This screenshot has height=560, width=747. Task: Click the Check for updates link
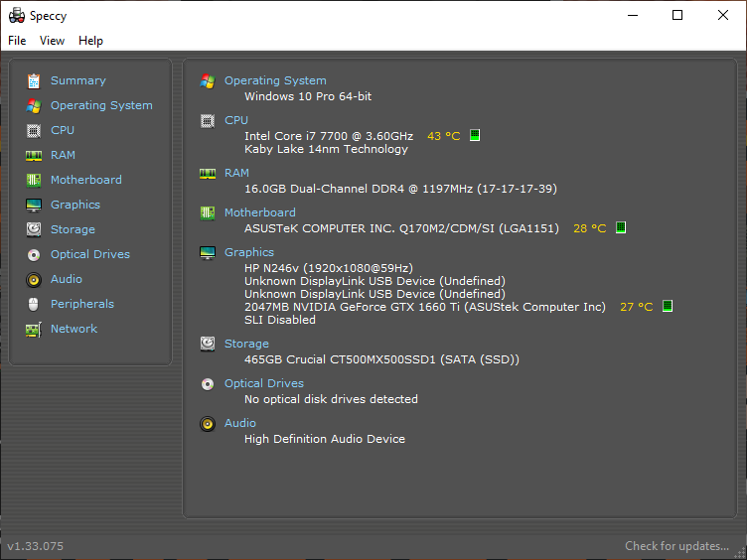676,546
